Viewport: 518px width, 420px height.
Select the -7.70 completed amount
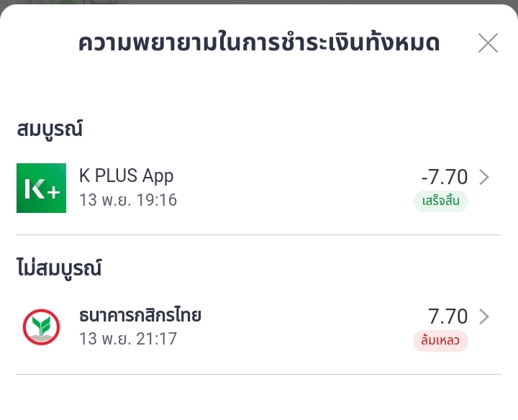click(x=444, y=177)
